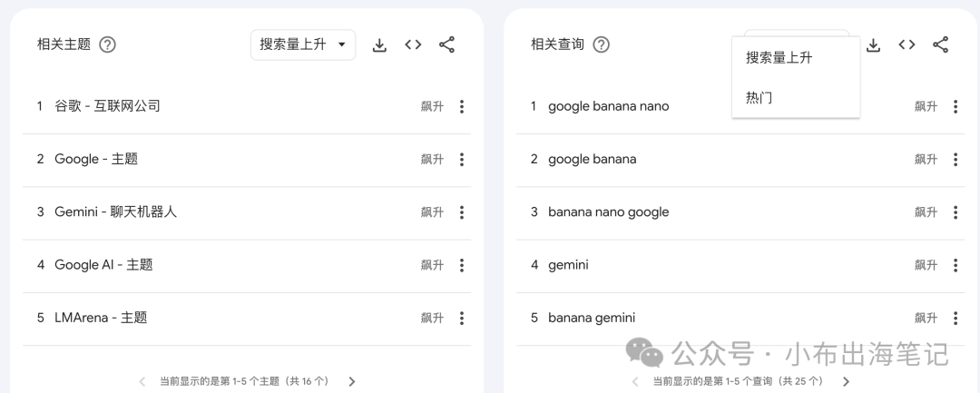Expand the 搜索量上升 dropdown in related topics

pos(303,44)
